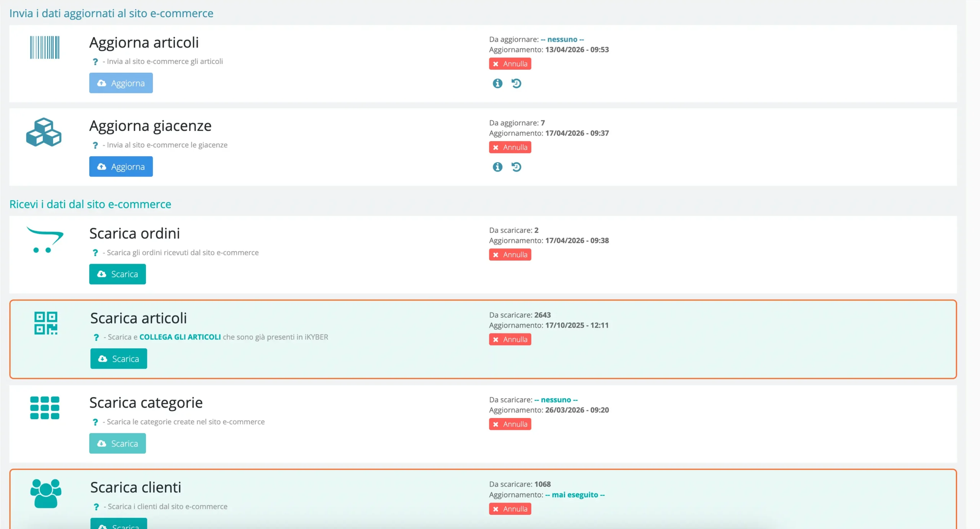Click the question mark help for Scarica articoli
980x529 pixels.
(x=96, y=337)
